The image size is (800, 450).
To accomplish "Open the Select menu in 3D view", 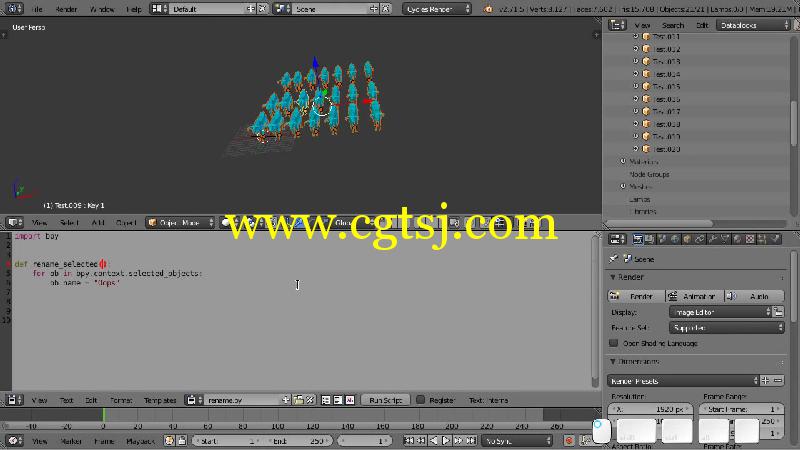I will tap(69, 222).
